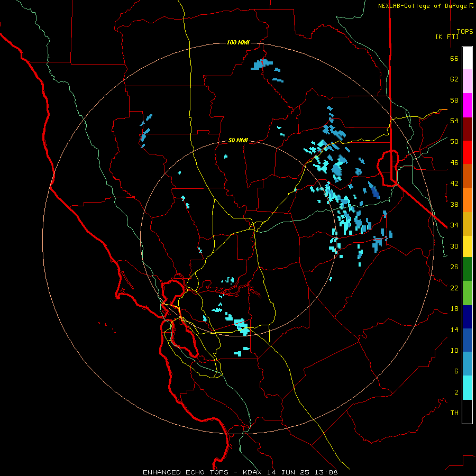Click the cyan 10 K FT legend swatch
476x476 pixels.
coord(467,388)
